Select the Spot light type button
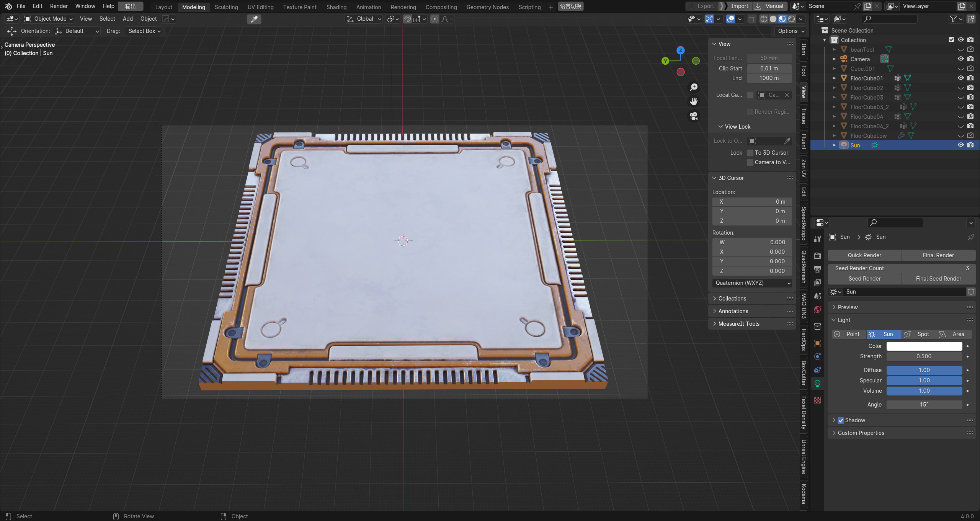 coord(919,334)
